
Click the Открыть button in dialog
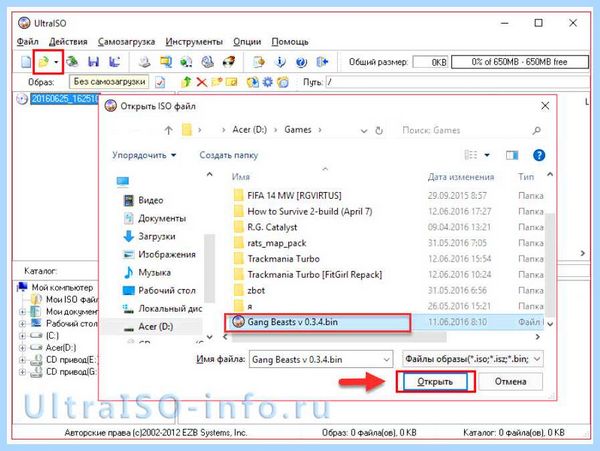[435, 382]
